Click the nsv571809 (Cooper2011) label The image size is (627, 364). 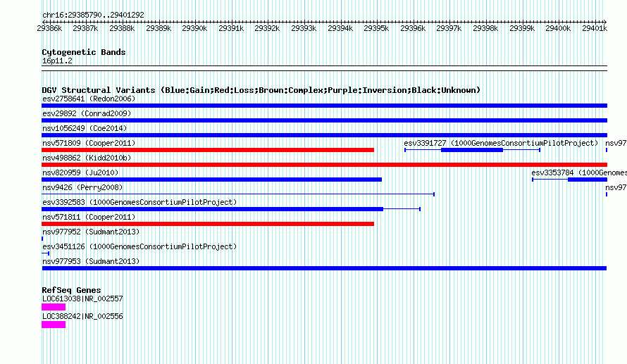click(89, 143)
